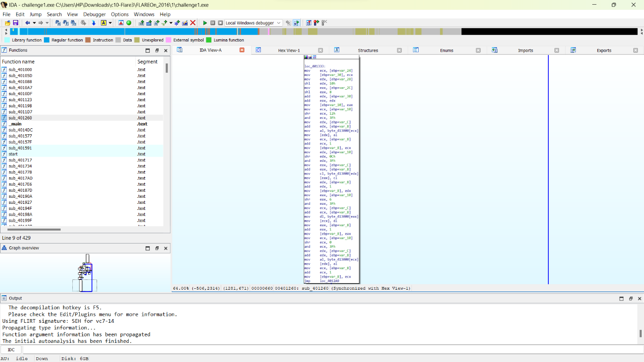Click the back navigation arrow icon
Viewport: 644px width, 362px height.
(x=28, y=23)
